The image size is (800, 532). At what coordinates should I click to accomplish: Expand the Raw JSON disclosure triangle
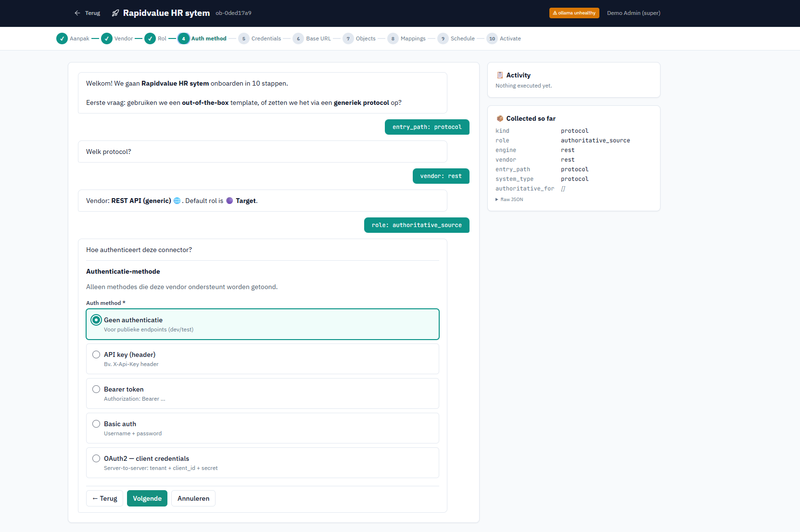(x=497, y=200)
